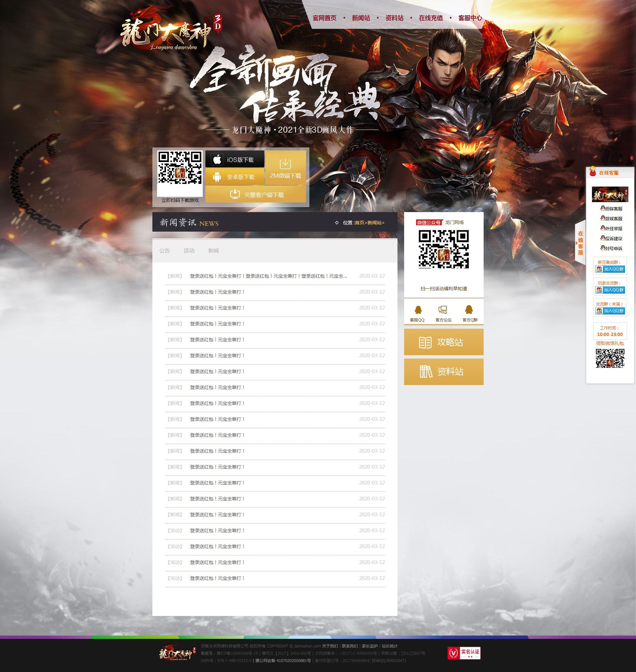Viewport: 636px width, 672px height.
Task: Click the 领取微信礼包 QR code
Action: tap(610, 359)
